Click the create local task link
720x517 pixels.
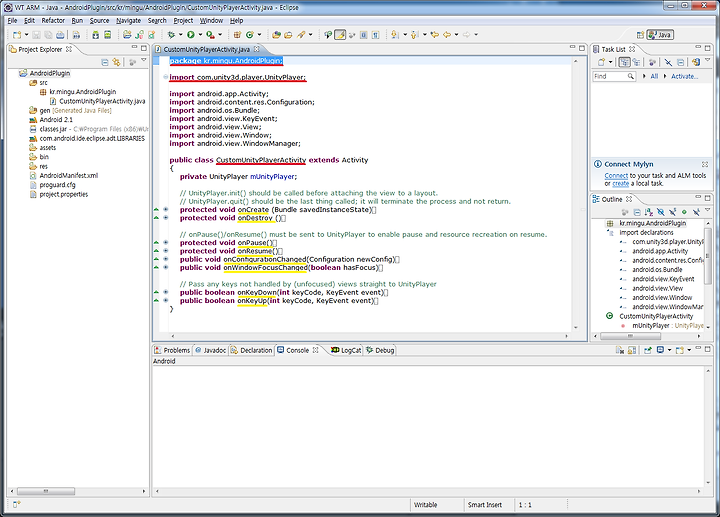coord(620,184)
